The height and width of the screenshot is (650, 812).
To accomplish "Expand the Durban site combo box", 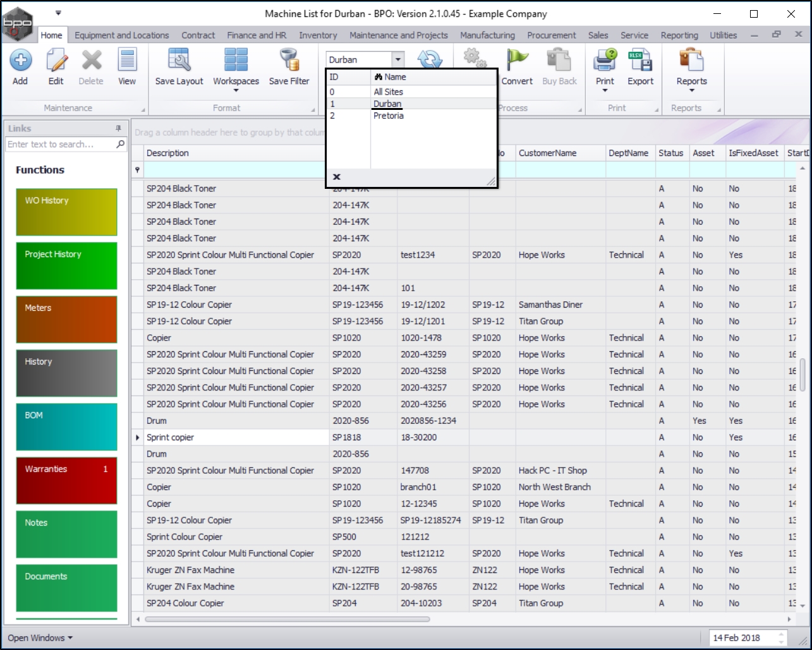I will click(397, 60).
